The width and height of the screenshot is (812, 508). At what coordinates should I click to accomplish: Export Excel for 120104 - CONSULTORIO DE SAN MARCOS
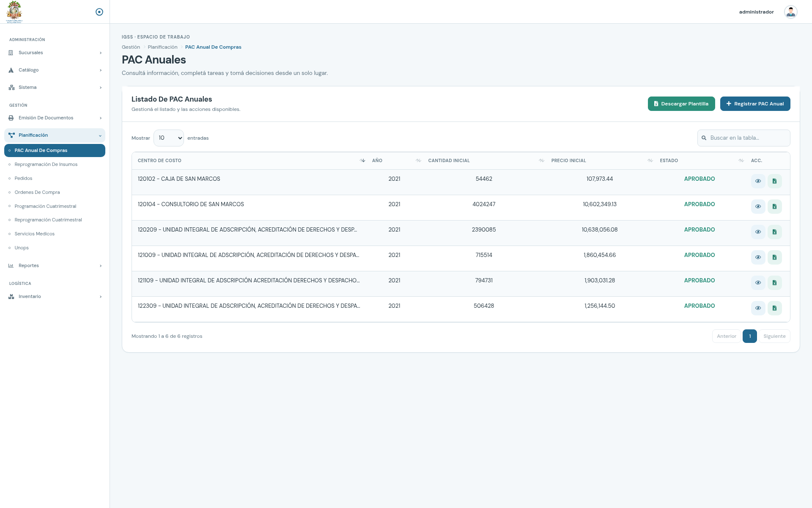point(774,207)
